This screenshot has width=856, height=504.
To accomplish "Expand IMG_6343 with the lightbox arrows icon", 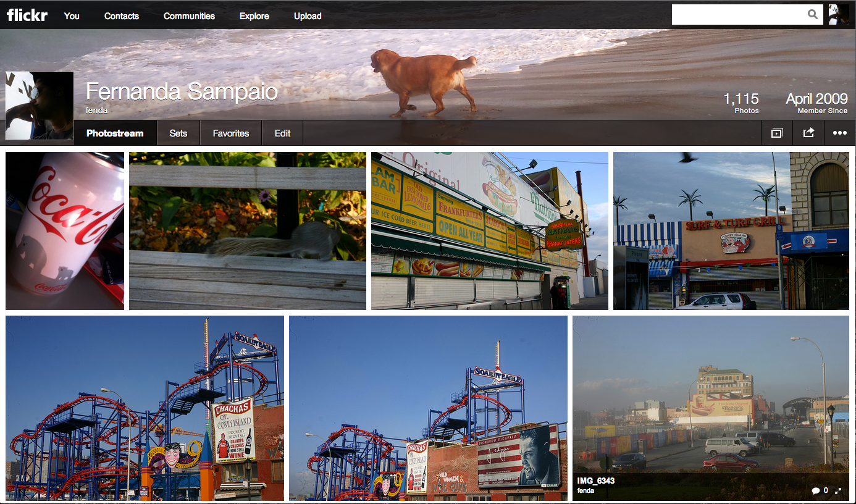I will click(838, 490).
